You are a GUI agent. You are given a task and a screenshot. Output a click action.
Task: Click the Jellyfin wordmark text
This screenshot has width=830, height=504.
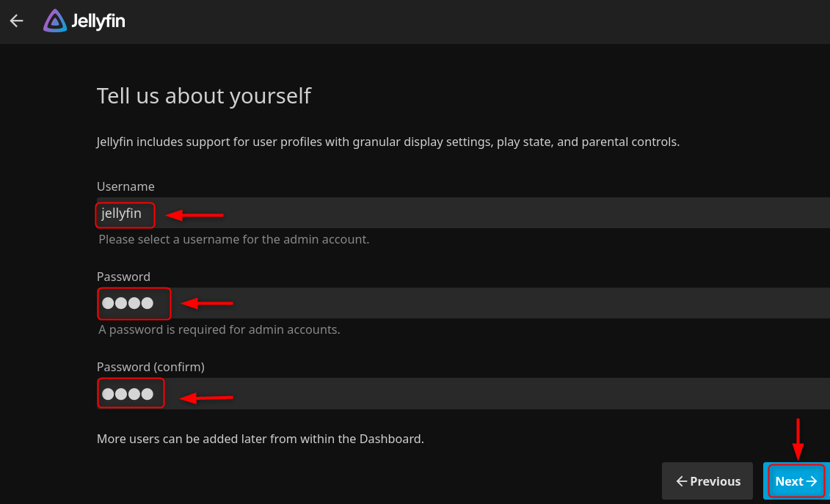[98, 21]
